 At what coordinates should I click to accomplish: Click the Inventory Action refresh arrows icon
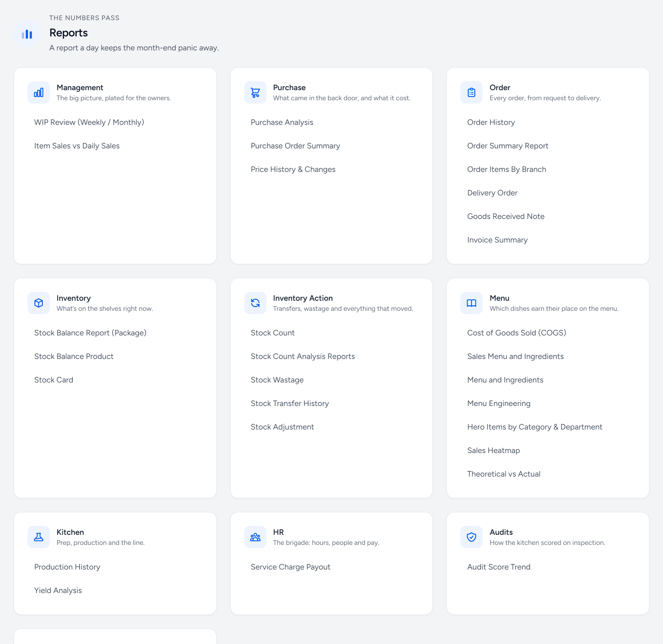coord(255,303)
